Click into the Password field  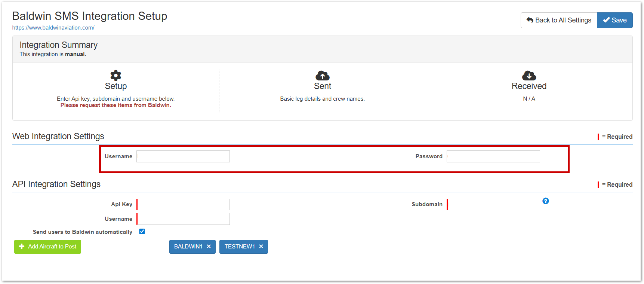tap(493, 156)
